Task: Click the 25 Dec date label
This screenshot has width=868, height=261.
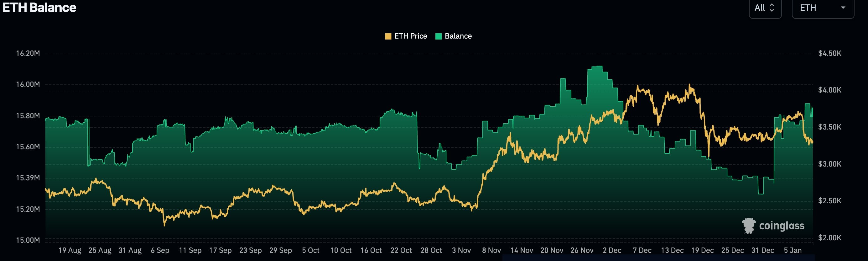Action: [733, 251]
